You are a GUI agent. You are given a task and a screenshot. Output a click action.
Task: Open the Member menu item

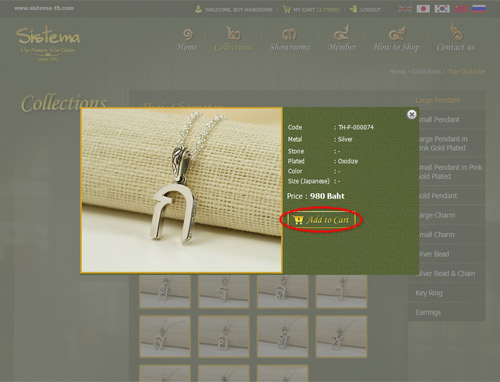point(342,38)
